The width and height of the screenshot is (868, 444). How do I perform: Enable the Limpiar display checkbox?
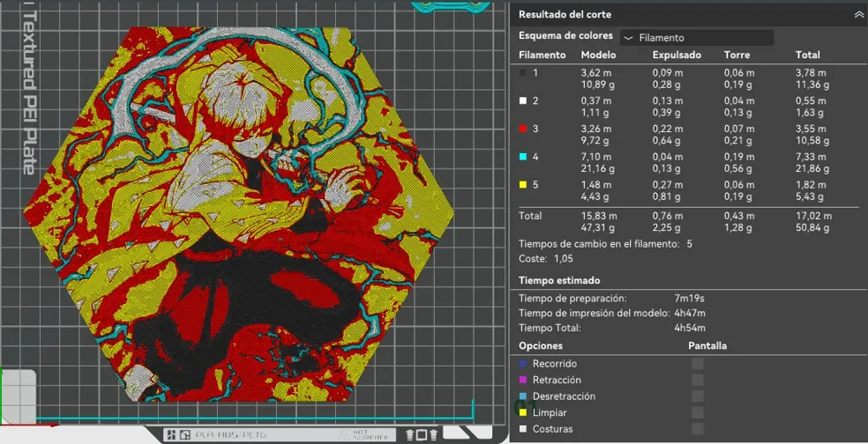[x=698, y=413]
